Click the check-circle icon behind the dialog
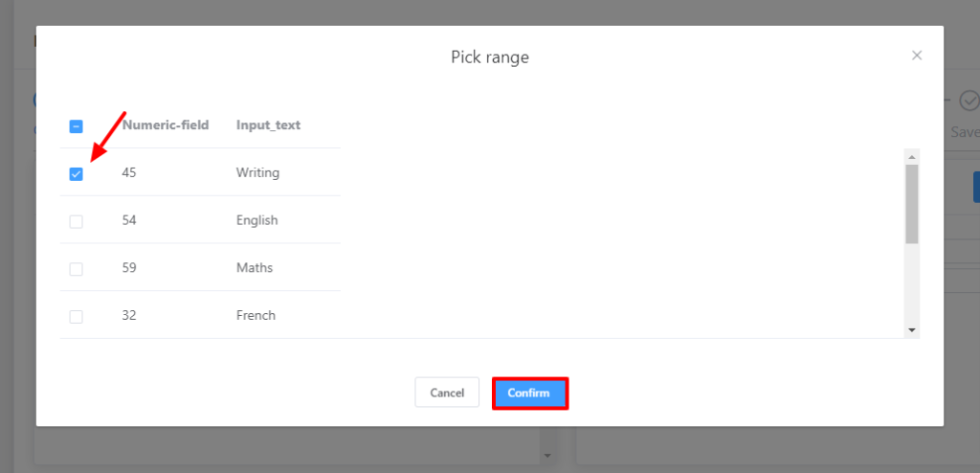Viewport: 980px width, 473px height. tap(969, 101)
